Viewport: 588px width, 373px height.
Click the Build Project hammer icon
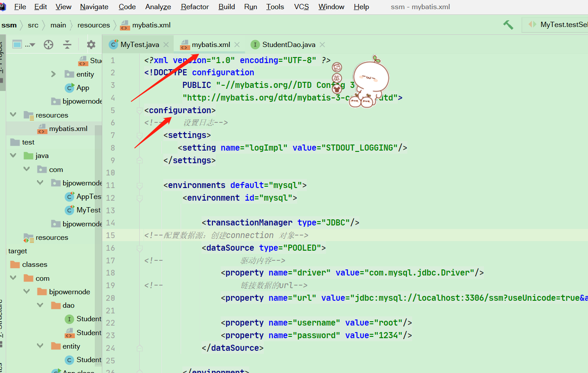click(508, 25)
